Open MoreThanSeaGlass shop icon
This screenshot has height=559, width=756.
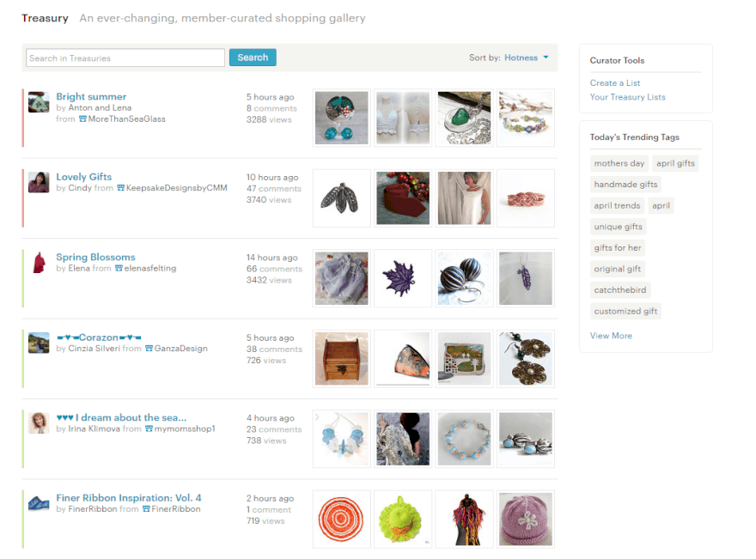click(x=83, y=119)
